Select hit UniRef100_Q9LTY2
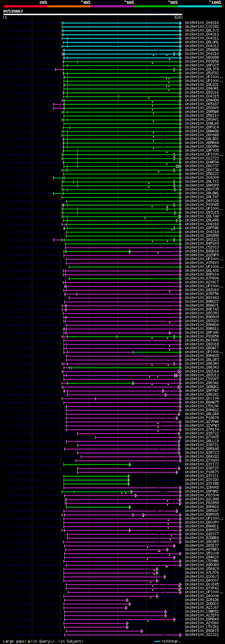The height and width of the screenshot is (644, 225). tap(202, 181)
